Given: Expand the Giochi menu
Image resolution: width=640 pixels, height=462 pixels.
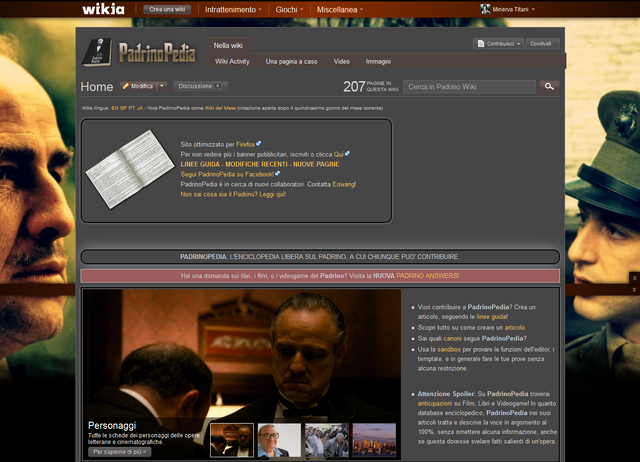Looking at the screenshot, I should [x=289, y=9].
